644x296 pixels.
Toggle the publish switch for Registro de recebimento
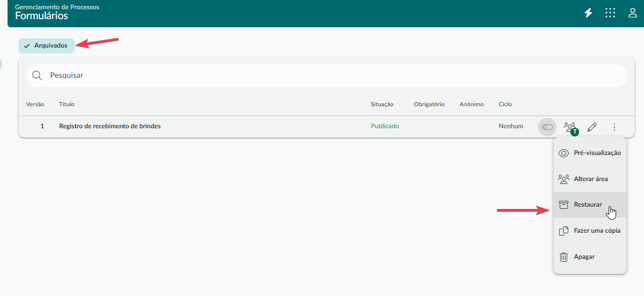pyautogui.click(x=547, y=127)
